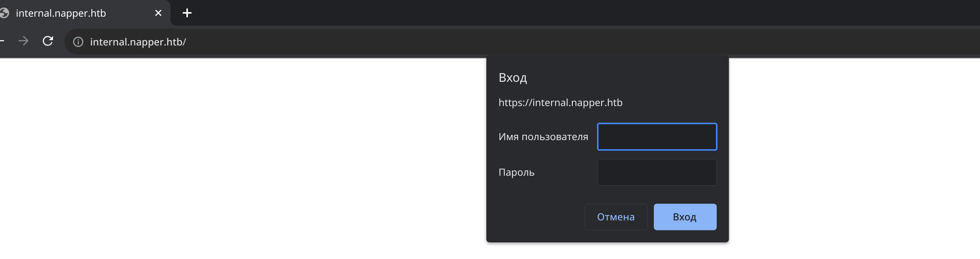Image resolution: width=980 pixels, height=259 pixels.
Task: Open the site information icon in address bar
Action: (x=78, y=42)
